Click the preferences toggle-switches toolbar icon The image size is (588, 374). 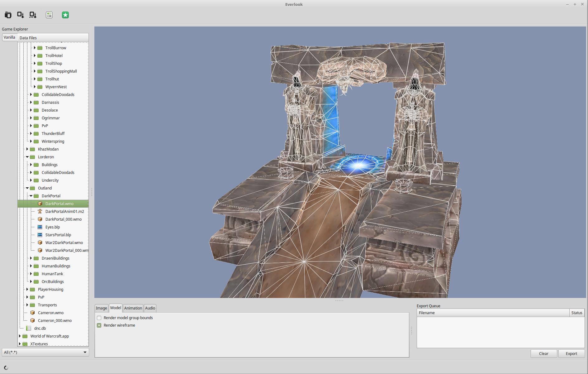pos(49,15)
